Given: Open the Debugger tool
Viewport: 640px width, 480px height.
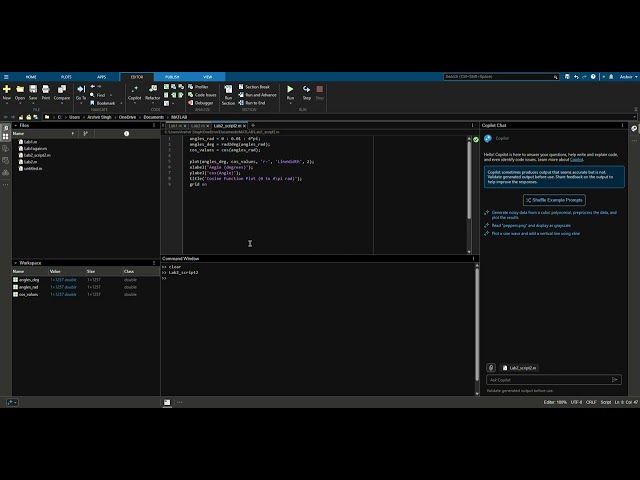Looking at the screenshot, I should tap(201, 103).
